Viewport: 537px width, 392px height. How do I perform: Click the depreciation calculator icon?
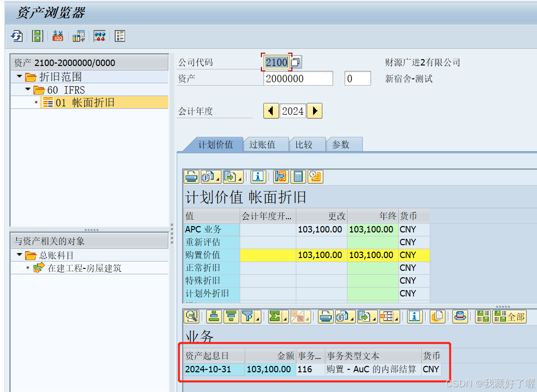pos(298,177)
